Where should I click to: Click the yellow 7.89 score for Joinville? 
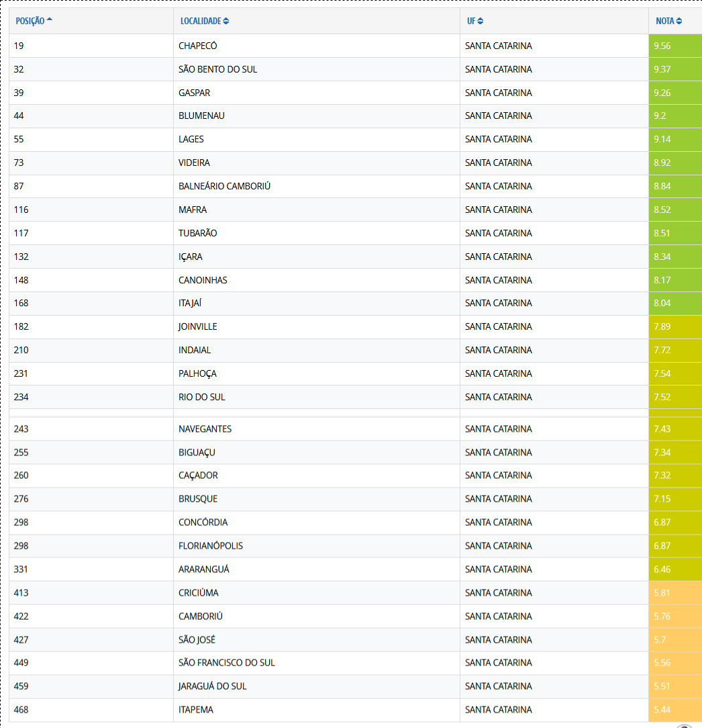[x=663, y=327]
